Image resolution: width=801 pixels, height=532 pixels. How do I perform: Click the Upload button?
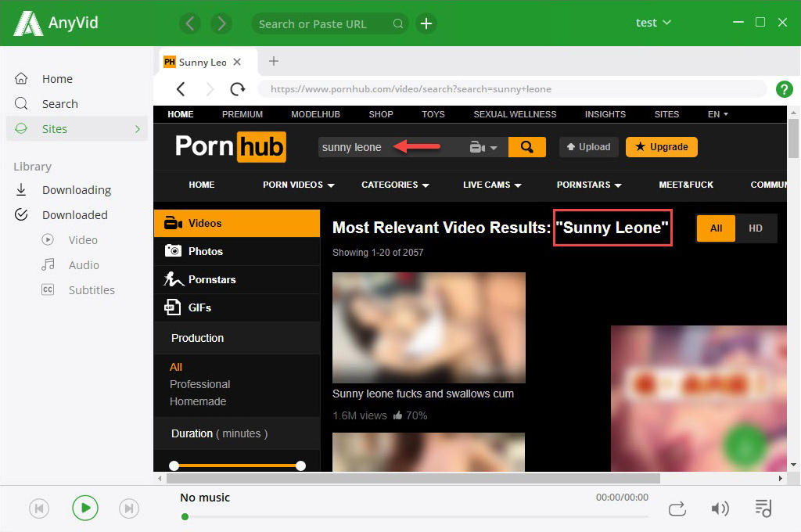click(x=588, y=147)
